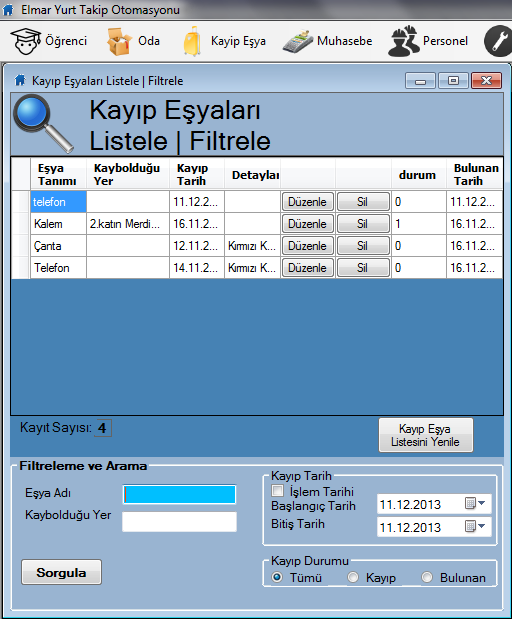Image resolution: width=512 pixels, height=619 pixels.
Task: Select the yellow Kayip Eşya suitcase icon
Action: [x=192, y=41]
